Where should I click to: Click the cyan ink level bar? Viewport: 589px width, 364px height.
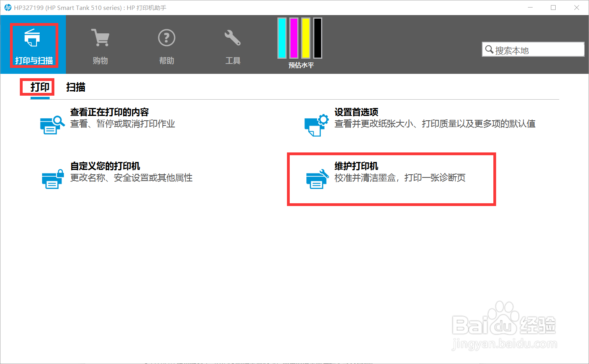[281, 38]
